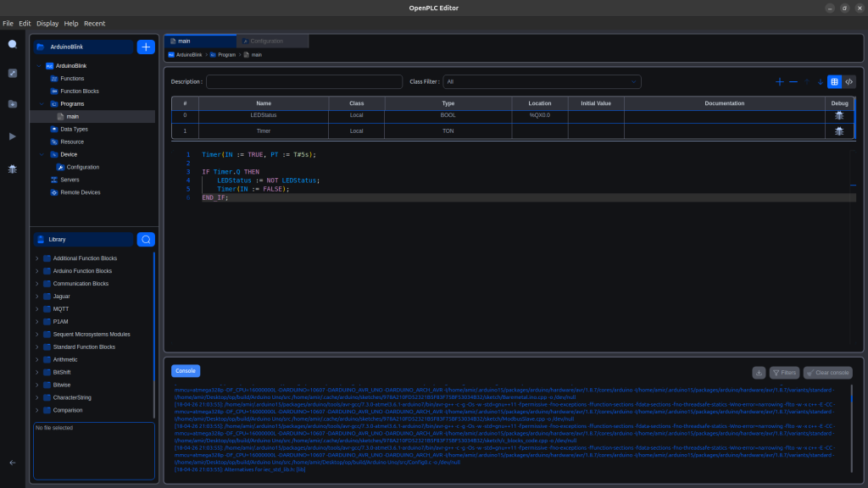The image size is (868, 488).
Task: Collapse the Programs tree node
Action: tap(42, 104)
